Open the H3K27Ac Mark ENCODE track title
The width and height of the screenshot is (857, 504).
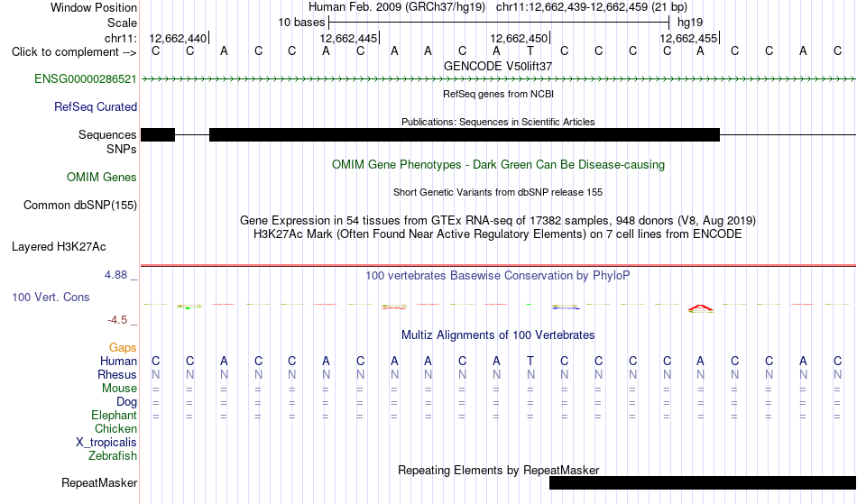point(498,234)
